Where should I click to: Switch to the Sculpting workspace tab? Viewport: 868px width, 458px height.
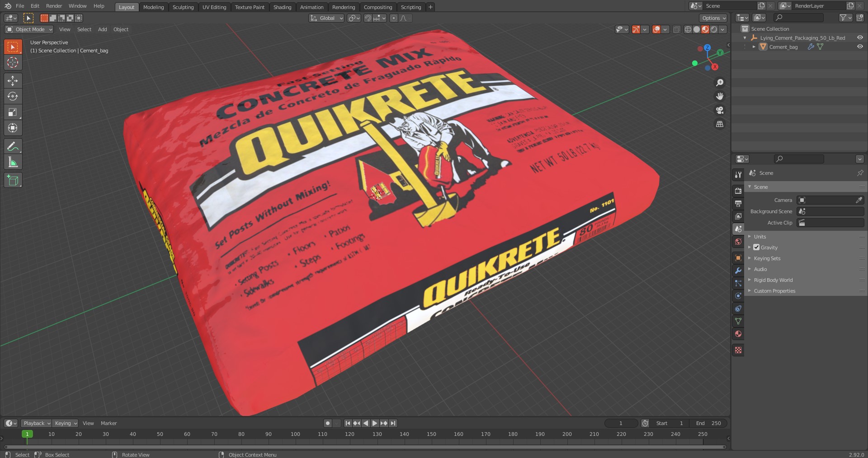183,7
